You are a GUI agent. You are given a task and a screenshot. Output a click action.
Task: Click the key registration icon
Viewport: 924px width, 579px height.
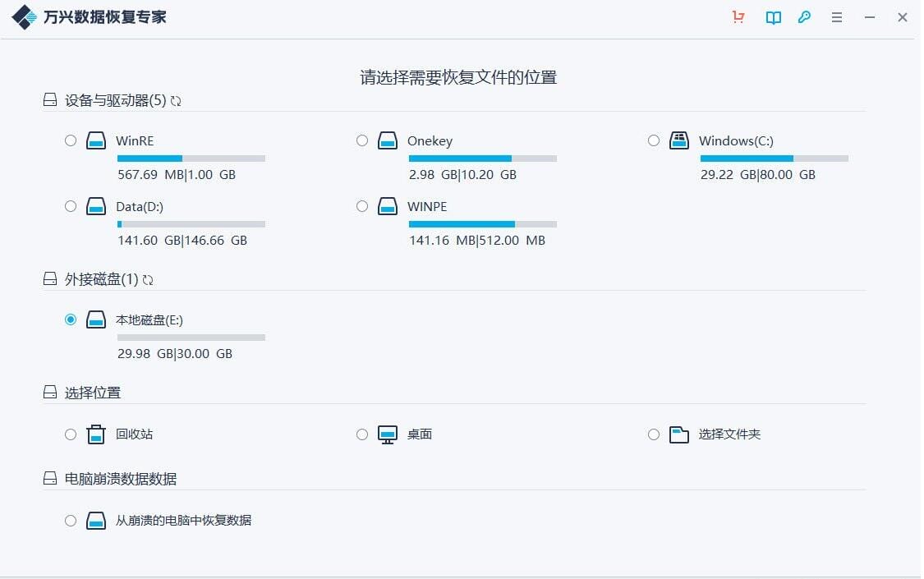pos(805,17)
